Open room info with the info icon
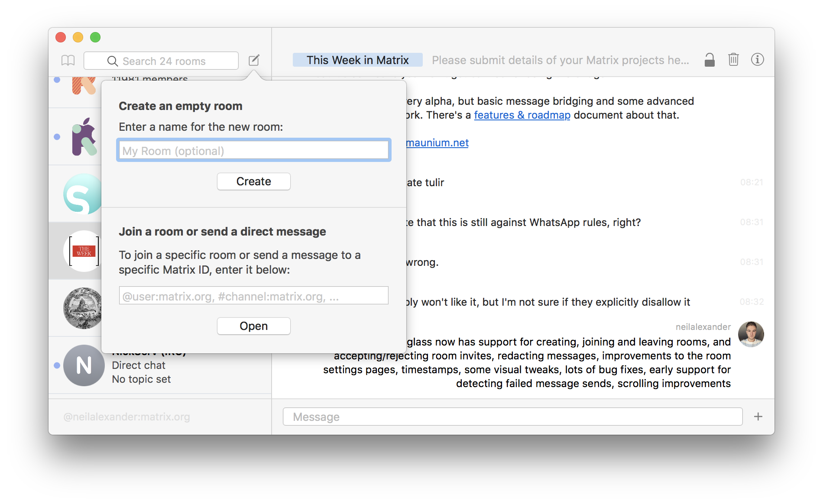Image resolution: width=823 pixels, height=504 pixels. (757, 60)
